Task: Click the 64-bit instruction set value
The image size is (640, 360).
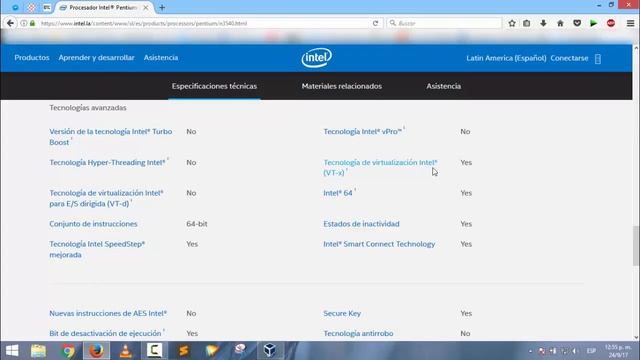Action: pyautogui.click(x=197, y=224)
